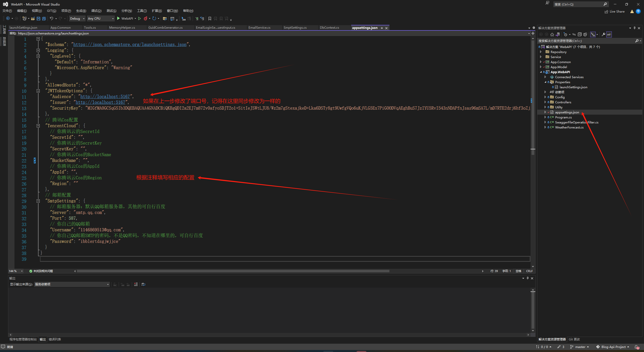Click the Open File folder icon
Viewport: 644px width, 352px height.
[x=33, y=18]
